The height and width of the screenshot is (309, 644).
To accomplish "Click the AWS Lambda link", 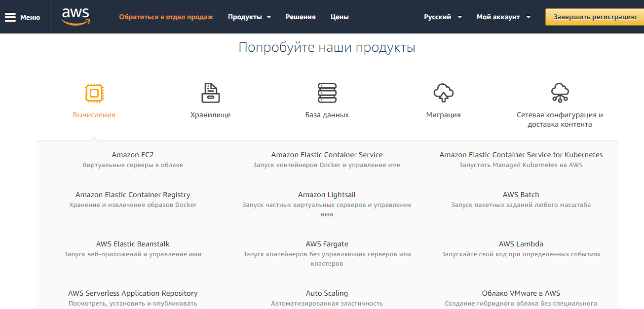I will [521, 243].
